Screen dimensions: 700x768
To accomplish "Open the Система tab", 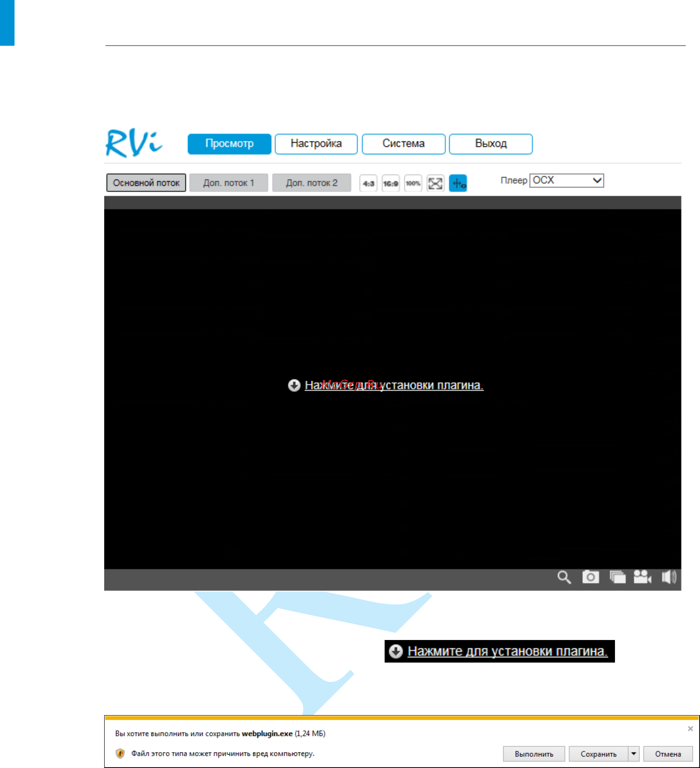I will pos(403,144).
